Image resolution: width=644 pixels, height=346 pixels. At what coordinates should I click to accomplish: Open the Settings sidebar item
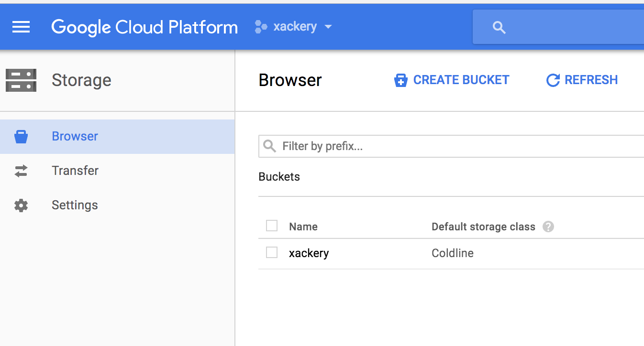[117, 205]
